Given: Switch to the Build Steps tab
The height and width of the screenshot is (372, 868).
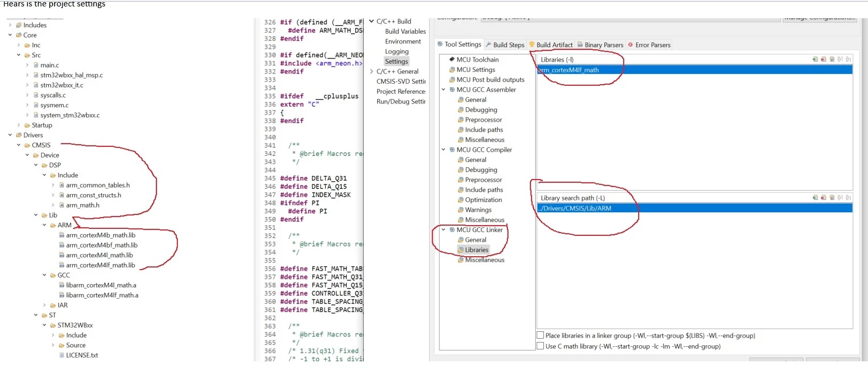Looking at the screenshot, I should click(x=505, y=45).
